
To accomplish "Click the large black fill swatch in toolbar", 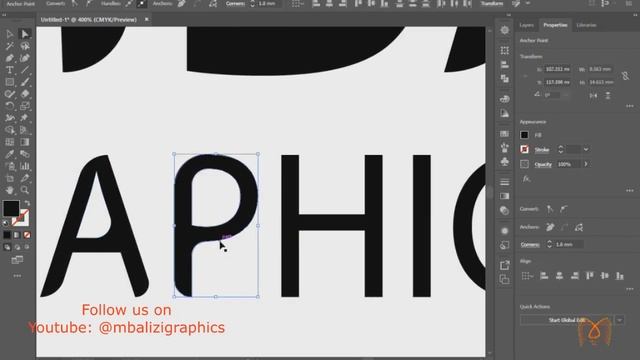I will (11, 209).
